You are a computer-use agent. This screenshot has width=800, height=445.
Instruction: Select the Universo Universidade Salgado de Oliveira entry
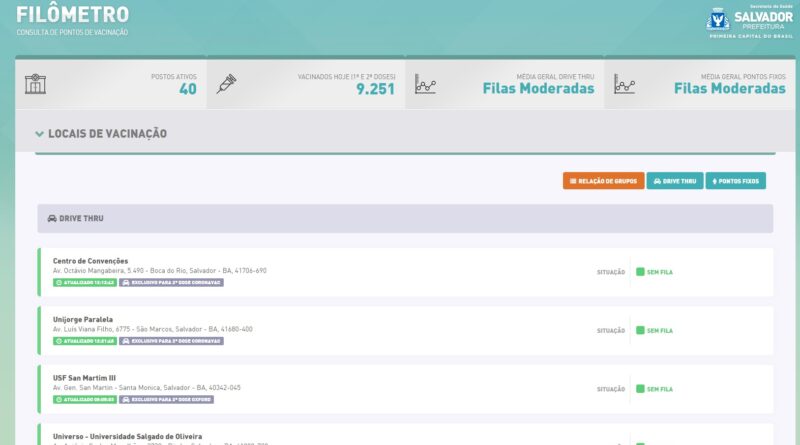127,436
